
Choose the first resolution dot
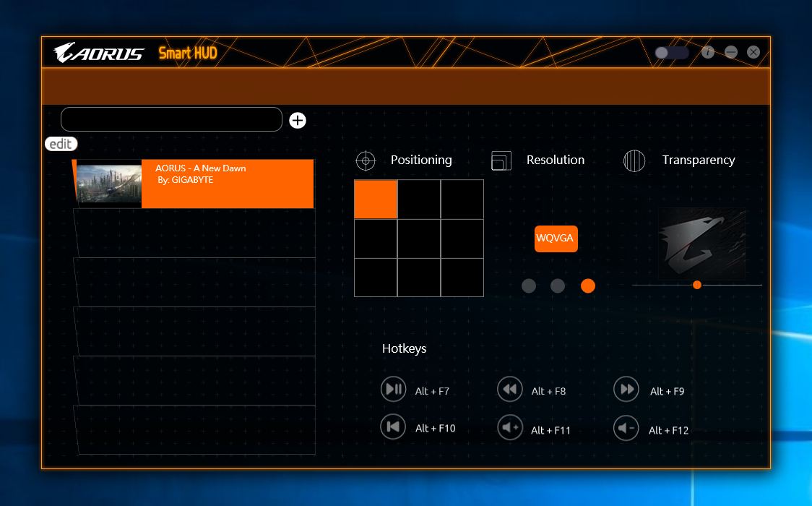point(529,286)
